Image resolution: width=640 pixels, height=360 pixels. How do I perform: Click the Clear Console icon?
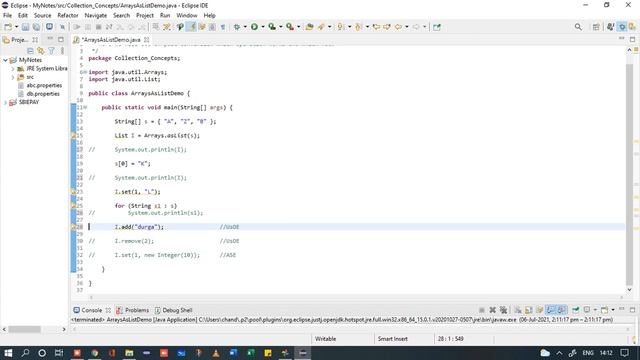pyautogui.click(x=518, y=310)
